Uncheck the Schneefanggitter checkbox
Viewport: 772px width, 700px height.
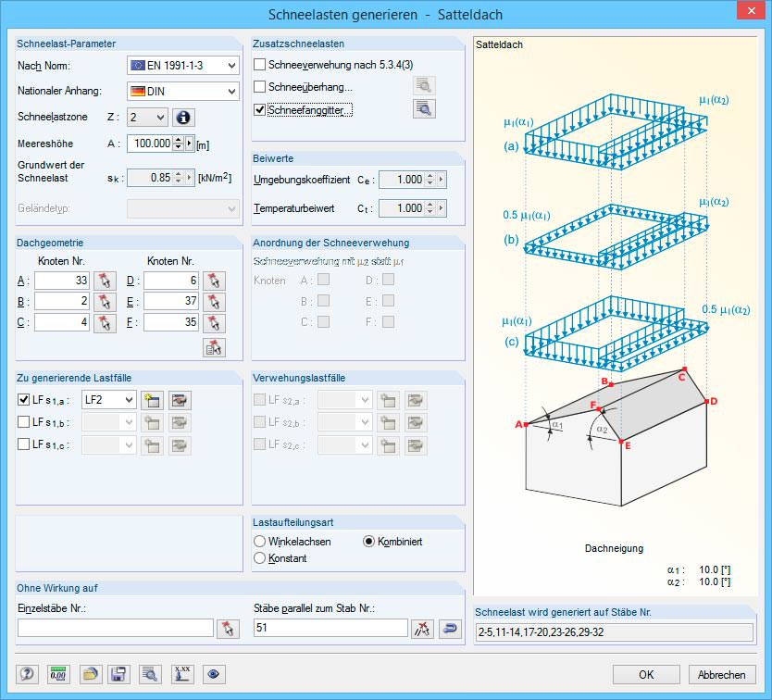259,109
